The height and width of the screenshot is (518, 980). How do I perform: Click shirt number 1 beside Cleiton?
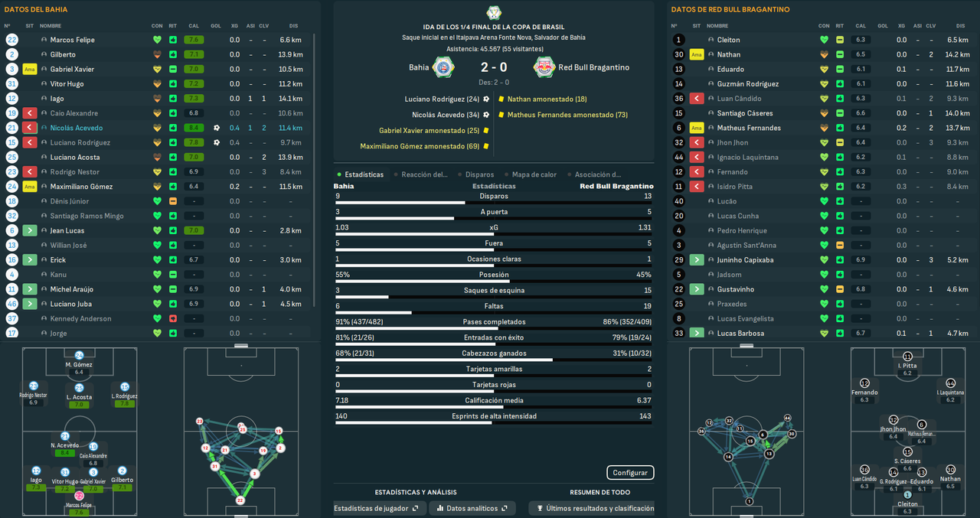tap(678, 40)
